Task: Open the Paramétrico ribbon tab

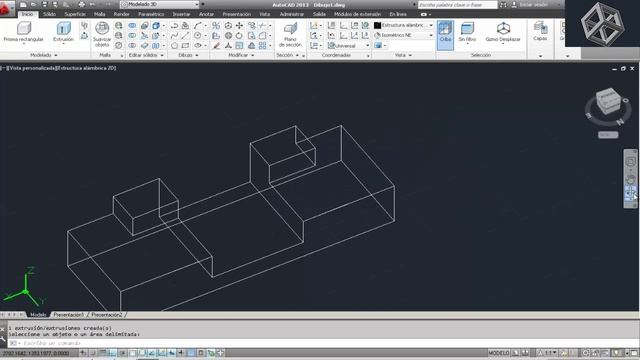Action: (151, 14)
